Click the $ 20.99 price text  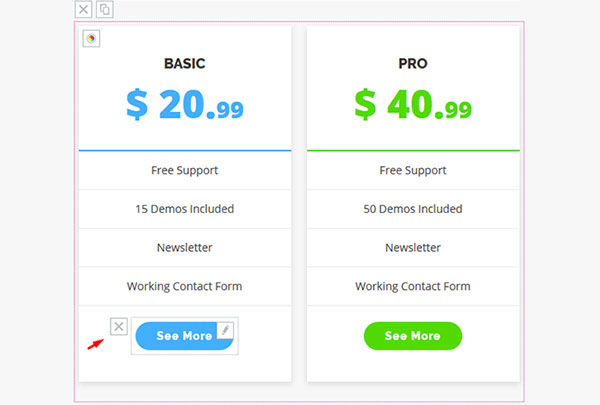click(x=184, y=105)
